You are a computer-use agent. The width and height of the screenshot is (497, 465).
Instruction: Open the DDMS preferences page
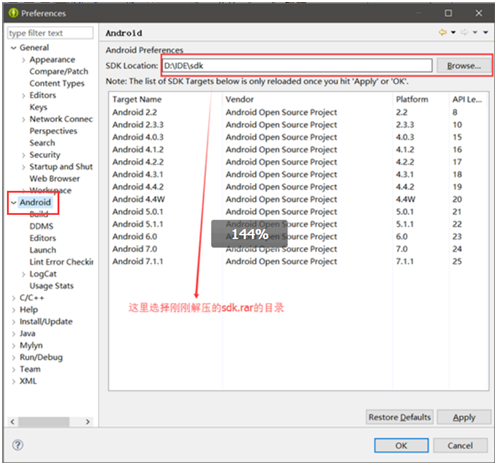(41, 226)
